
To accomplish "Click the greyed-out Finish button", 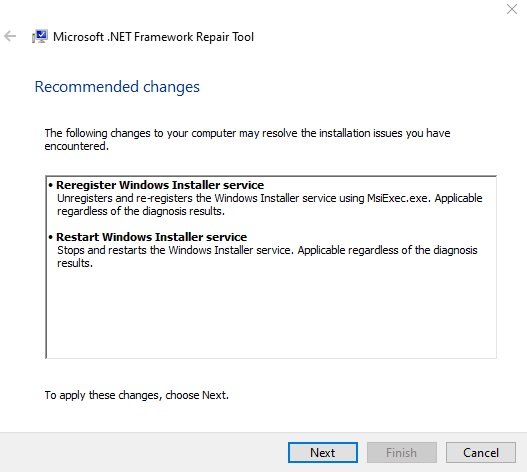I will pos(402,453).
